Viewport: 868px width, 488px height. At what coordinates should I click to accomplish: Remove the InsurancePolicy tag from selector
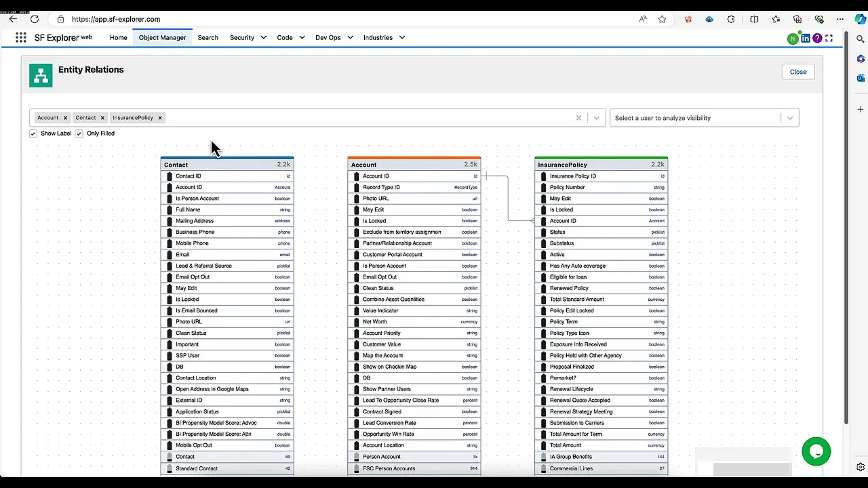tap(160, 118)
